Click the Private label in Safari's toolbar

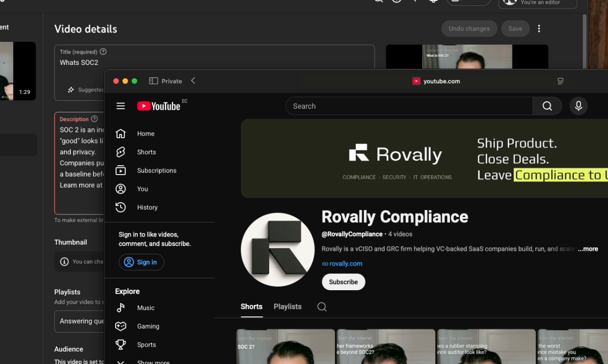click(x=172, y=81)
